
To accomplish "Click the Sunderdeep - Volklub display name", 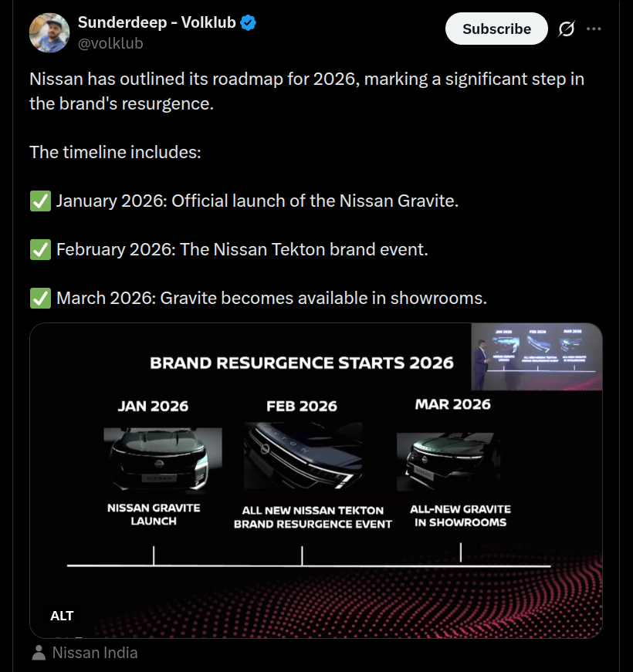I will pyautogui.click(x=157, y=22).
